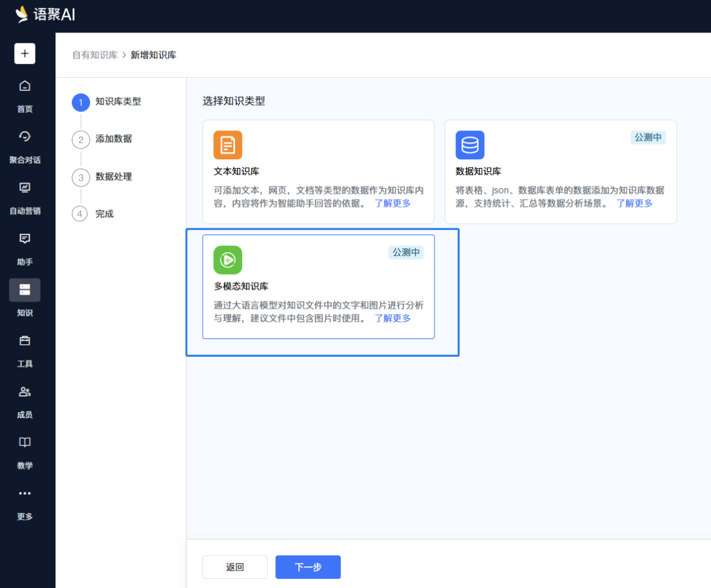The width and height of the screenshot is (711, 588).
Task: Open the 工具 tools sidebar icon
Action: click(25, 340)
